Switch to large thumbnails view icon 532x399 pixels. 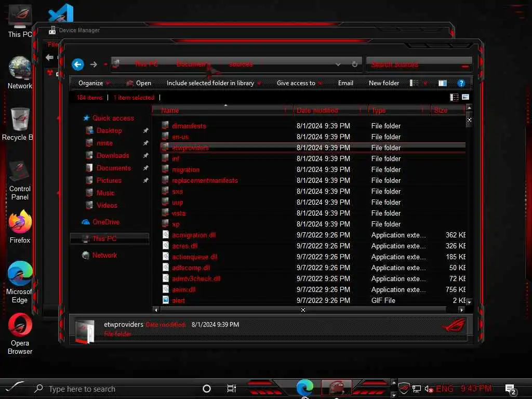pos(465,97)
